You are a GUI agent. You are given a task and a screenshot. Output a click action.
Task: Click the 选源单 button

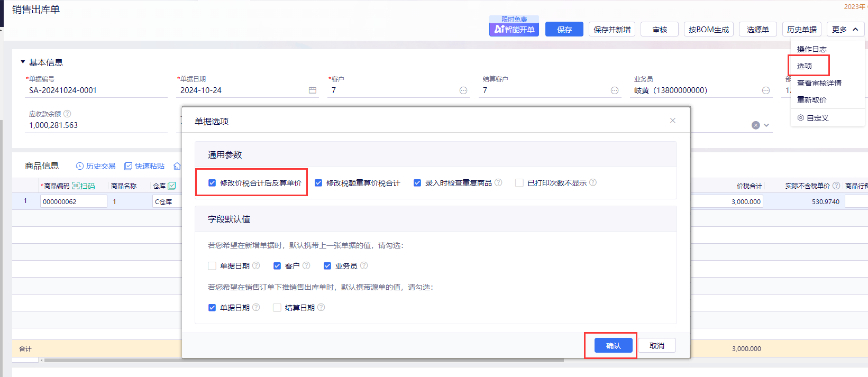tap(758, 29)
